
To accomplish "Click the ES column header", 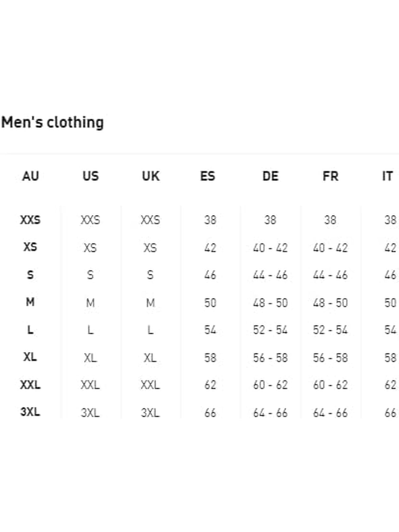I will click(x=207, y=176).
